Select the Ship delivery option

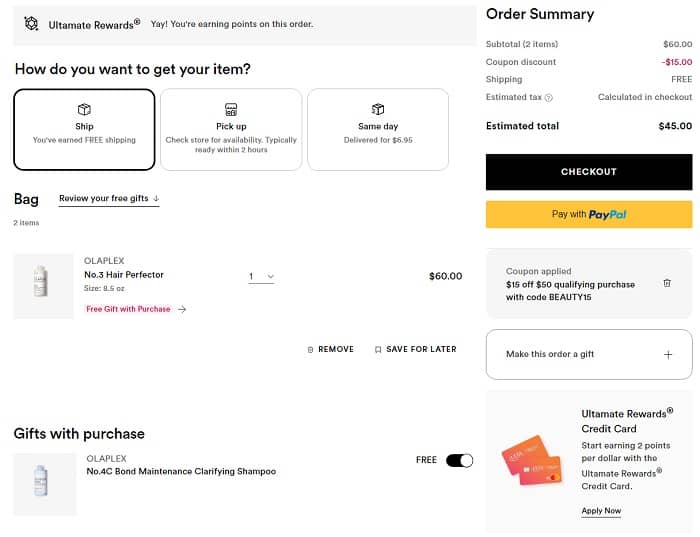pyautogui.click(x=84, y=130)
